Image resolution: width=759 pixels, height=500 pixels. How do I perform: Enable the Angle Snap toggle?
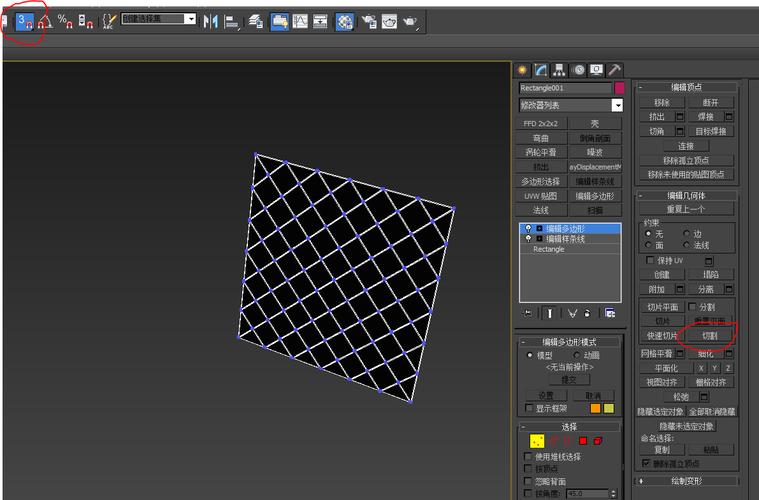[x=44, y=20]
